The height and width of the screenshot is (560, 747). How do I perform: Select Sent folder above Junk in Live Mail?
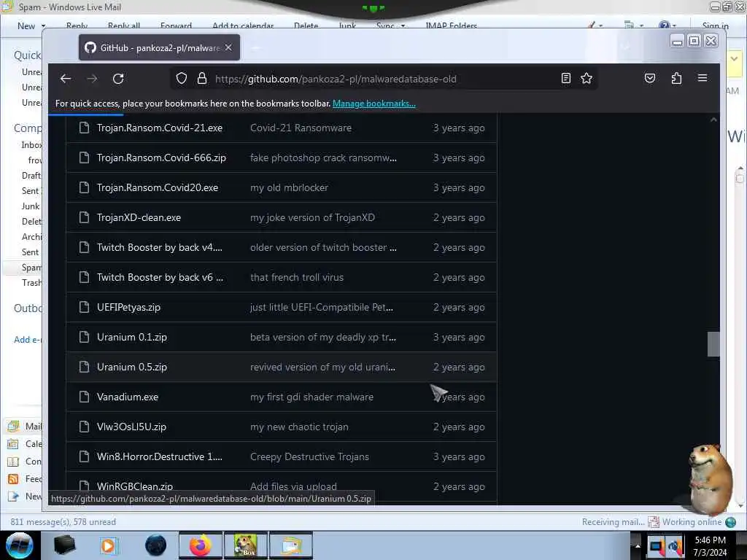click(31, 191)
